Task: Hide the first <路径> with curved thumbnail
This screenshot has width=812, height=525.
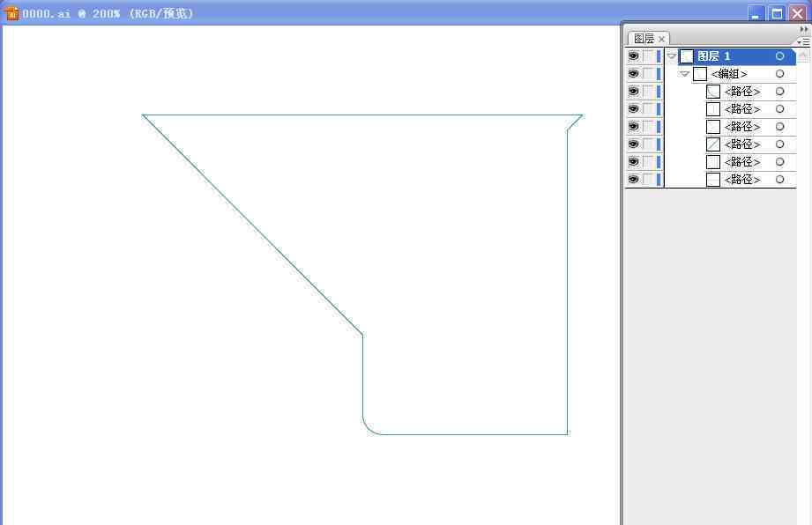Action: 633,91
